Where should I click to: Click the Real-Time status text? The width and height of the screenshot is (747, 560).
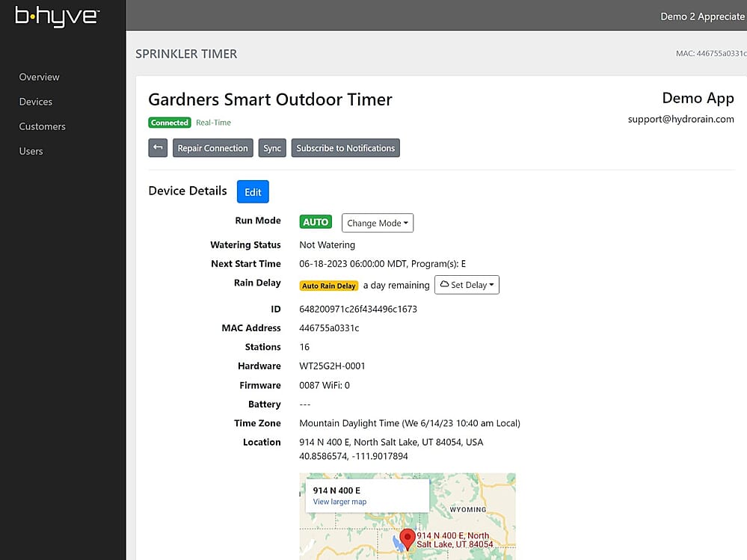click(213, 123)
